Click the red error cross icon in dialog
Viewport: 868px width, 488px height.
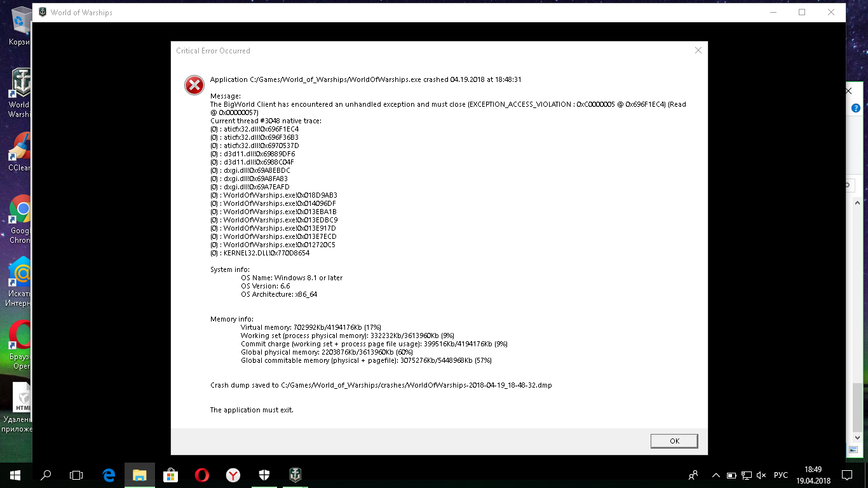tap(194, 85)
